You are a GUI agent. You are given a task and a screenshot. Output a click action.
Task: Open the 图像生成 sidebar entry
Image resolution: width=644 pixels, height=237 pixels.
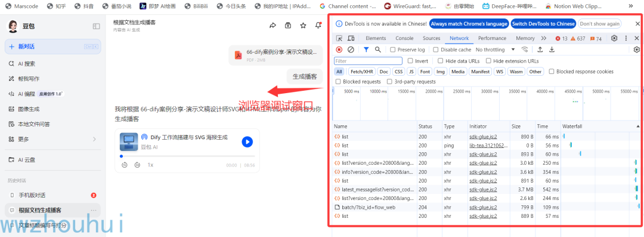click(52, 109)
